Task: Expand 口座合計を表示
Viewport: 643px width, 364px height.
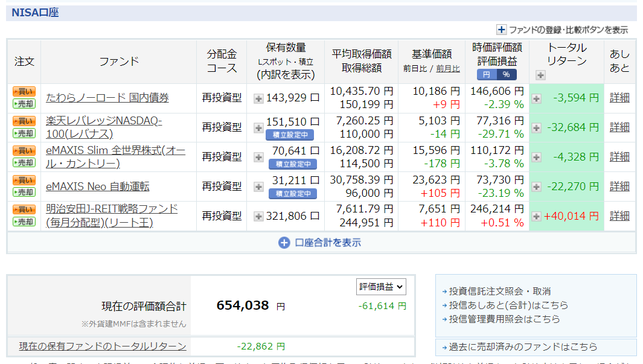Action: (x=320, y=243)
